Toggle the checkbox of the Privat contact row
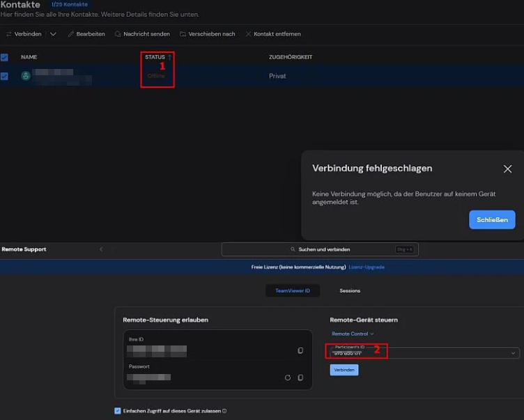This screenshot has width=524, height=420. point(4,76)
